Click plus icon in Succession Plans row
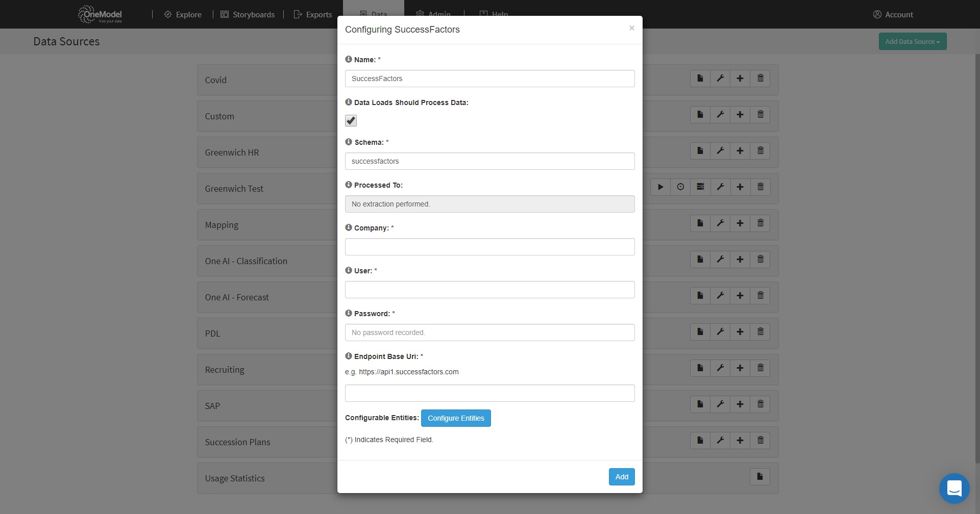The image size is (980, 514). pos(740,441)
